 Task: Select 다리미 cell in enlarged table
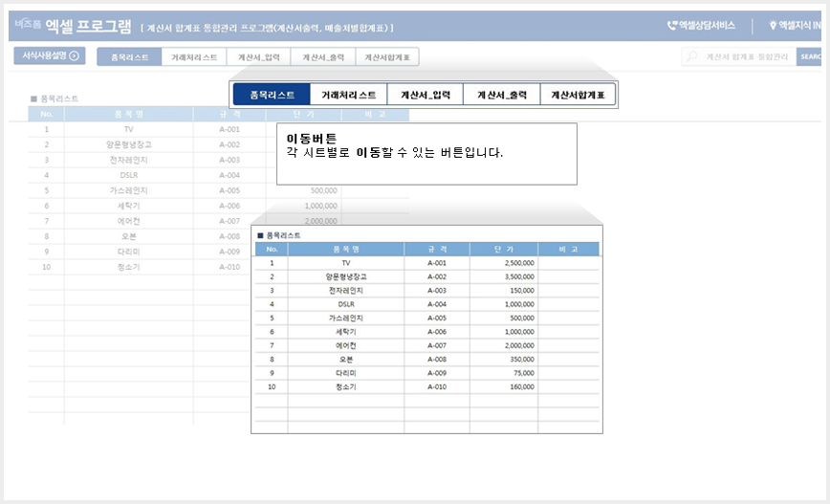345,373
